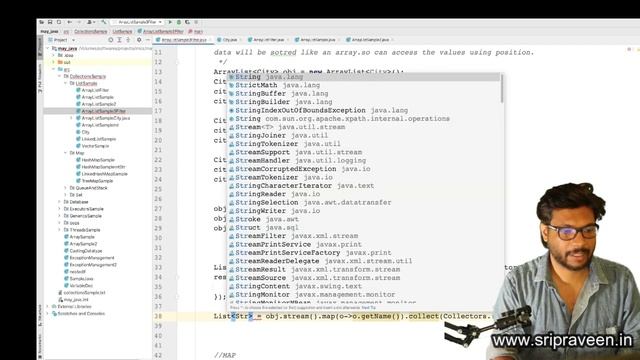This screenshot has width=640, height=360.
Task: Select TreeMapSample class in project tree
Action: pos(95,181)
